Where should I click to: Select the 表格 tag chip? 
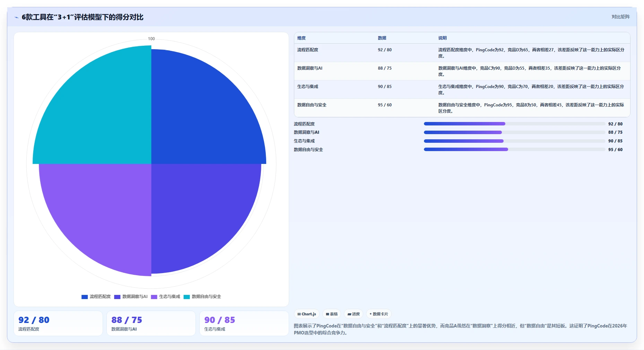click(332, 314)
